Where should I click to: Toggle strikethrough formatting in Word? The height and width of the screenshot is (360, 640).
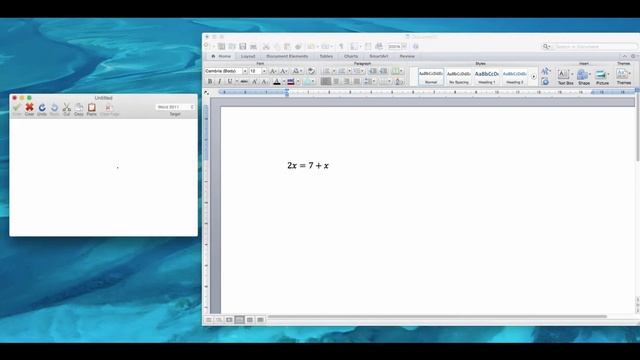pos(244,82)
